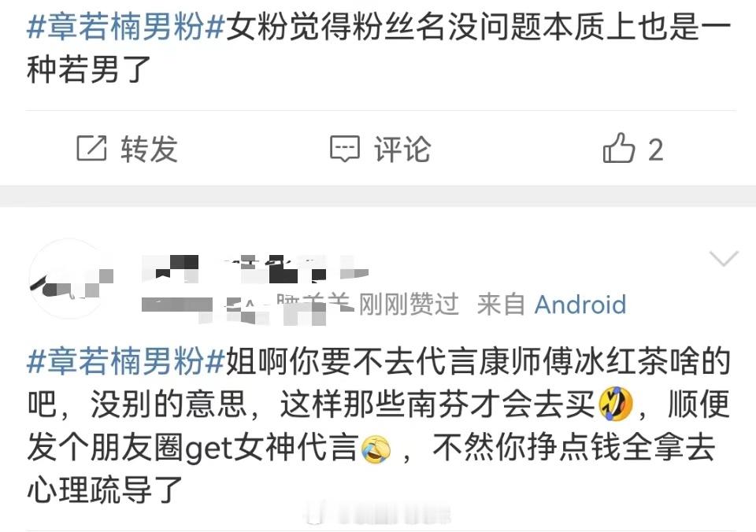Click the crying-laughing emoji after 代言
Viewport: 756px width, 532px height.
[x=376, y=448]
